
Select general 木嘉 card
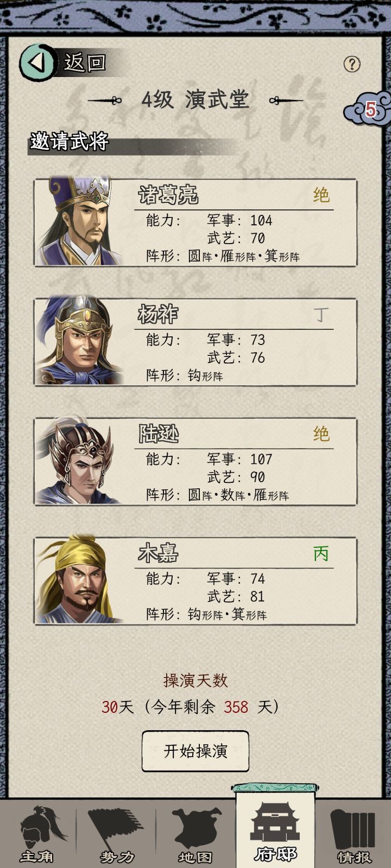coord(195,580)
